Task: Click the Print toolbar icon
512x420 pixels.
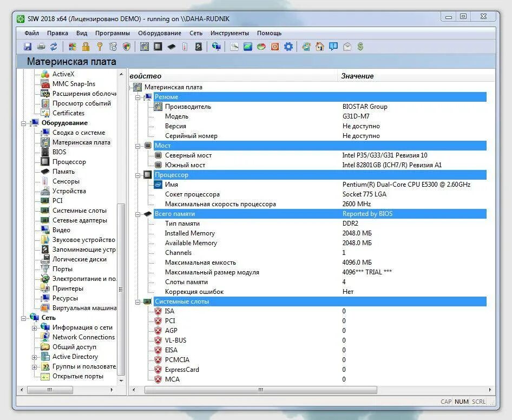Action: [41, 47]
